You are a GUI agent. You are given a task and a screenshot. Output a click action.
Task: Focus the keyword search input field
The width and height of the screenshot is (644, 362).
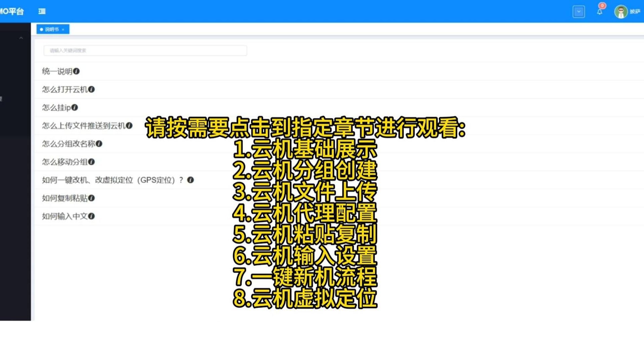pyautogui.click(x=145, y=51)
